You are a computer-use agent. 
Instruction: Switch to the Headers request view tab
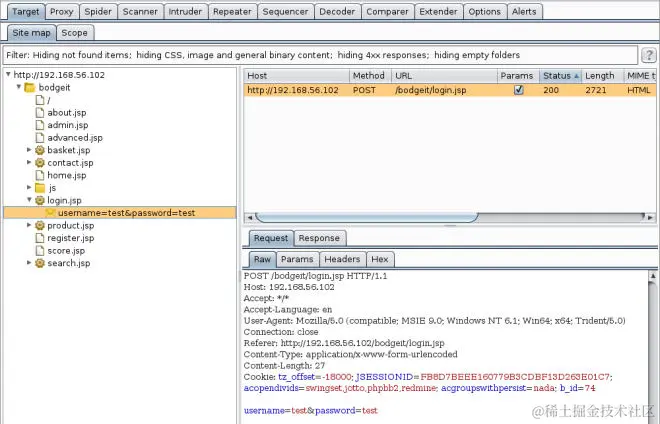(x=342, y=259)
